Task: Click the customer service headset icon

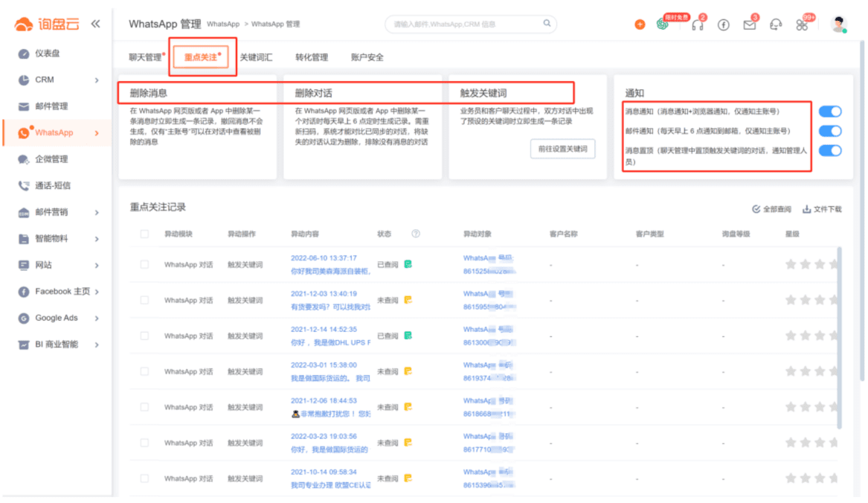Action: (x=776, y=25)
